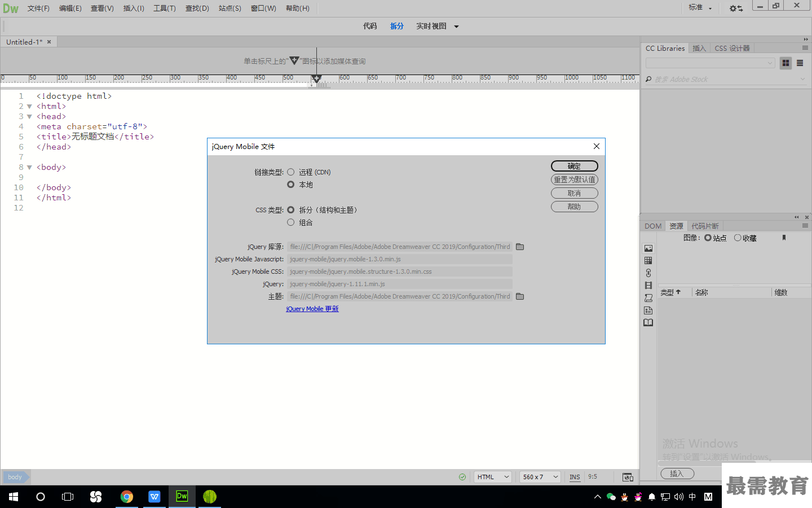Open the 560 x 7 window size dropdown
Viewport: 812px width, 508px height.
click(x=540, y=477)
